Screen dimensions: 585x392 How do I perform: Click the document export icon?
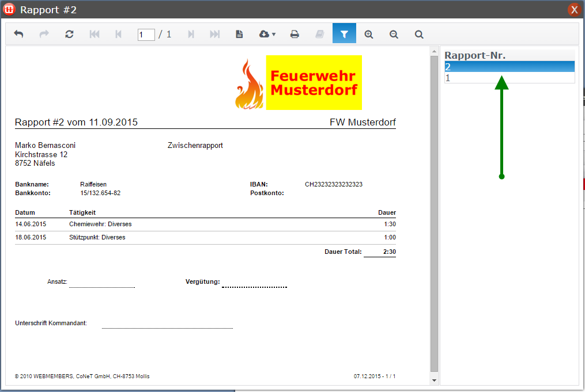[239, 34]
